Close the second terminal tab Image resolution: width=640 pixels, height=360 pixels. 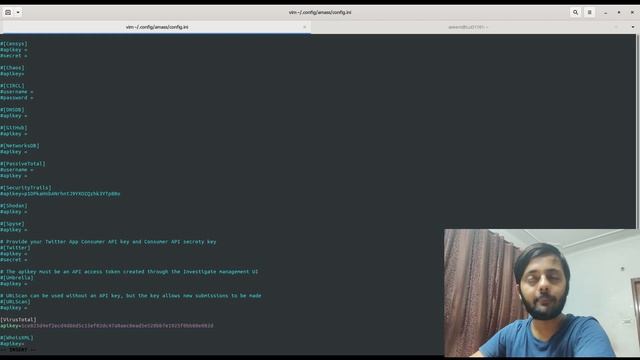click(x=616, y=27)
